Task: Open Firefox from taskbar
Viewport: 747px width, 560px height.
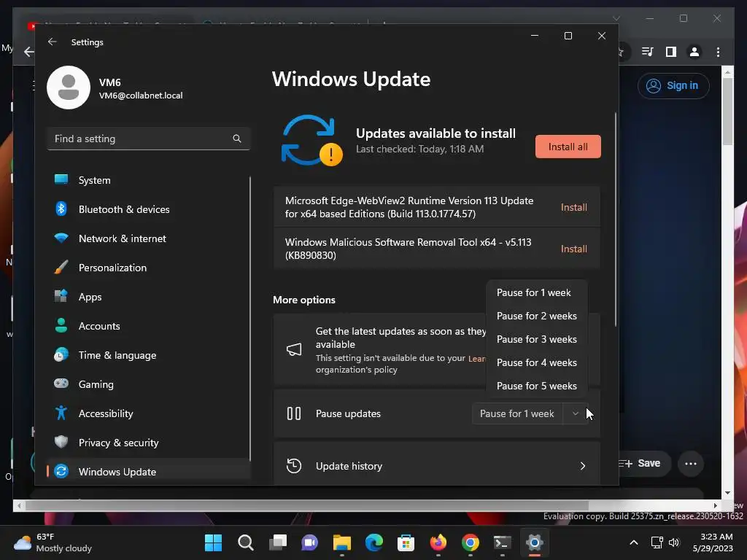Action: 438,542
